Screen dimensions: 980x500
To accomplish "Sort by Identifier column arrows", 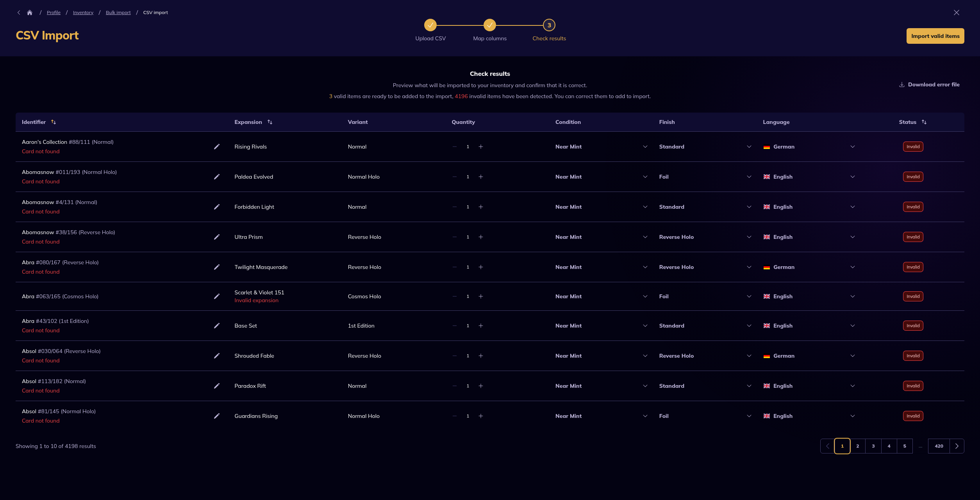I will pyautogui.click(x=54, y=122).
